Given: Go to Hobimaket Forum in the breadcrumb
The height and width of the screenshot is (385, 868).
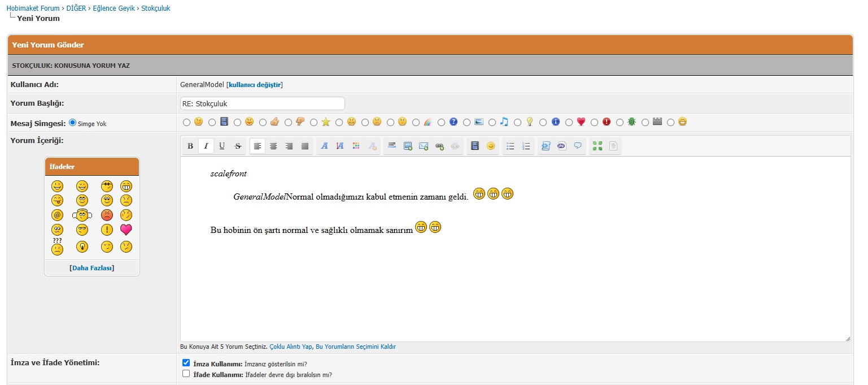Looking at the screenshot, I should [33, 8].
